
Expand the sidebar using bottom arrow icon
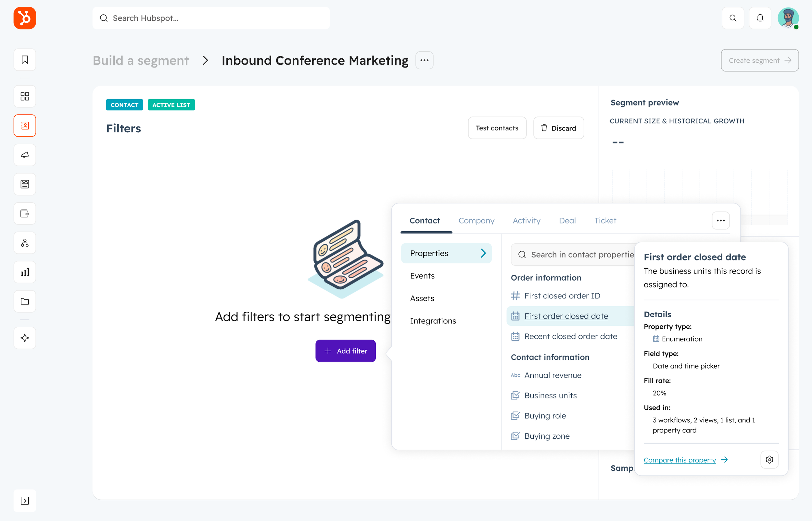[x=25, y=500]
